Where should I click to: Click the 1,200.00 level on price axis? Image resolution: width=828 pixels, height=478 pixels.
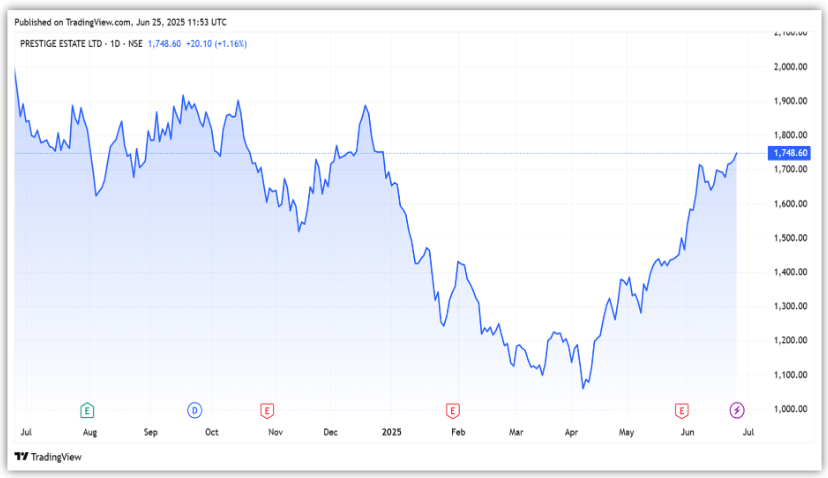[x=790, y=341]
